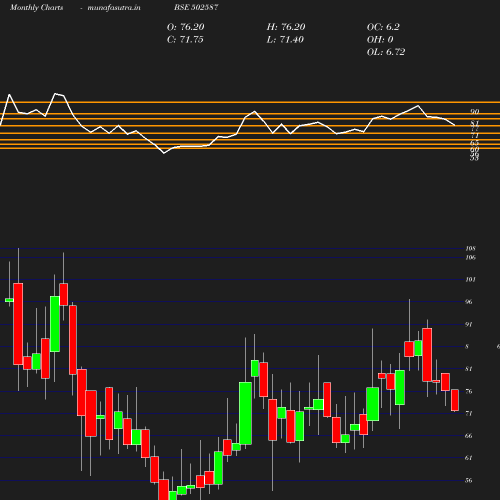500x500 pixels.
Task: Click the 91 price axis label
Action: (x=469, y=325)
